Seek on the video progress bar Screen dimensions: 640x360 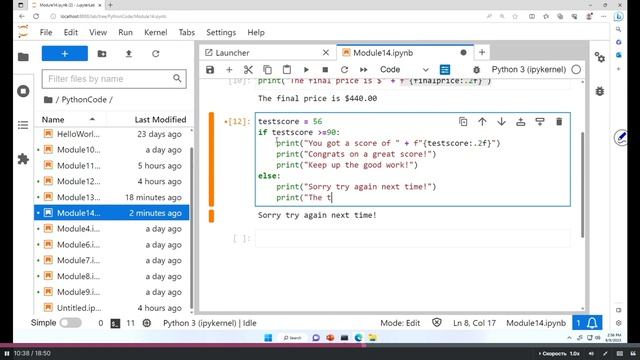pos(320,345)
